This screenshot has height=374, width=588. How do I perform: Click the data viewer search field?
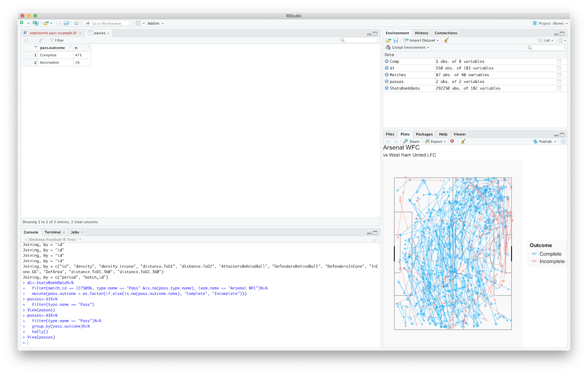pos(358,40)
